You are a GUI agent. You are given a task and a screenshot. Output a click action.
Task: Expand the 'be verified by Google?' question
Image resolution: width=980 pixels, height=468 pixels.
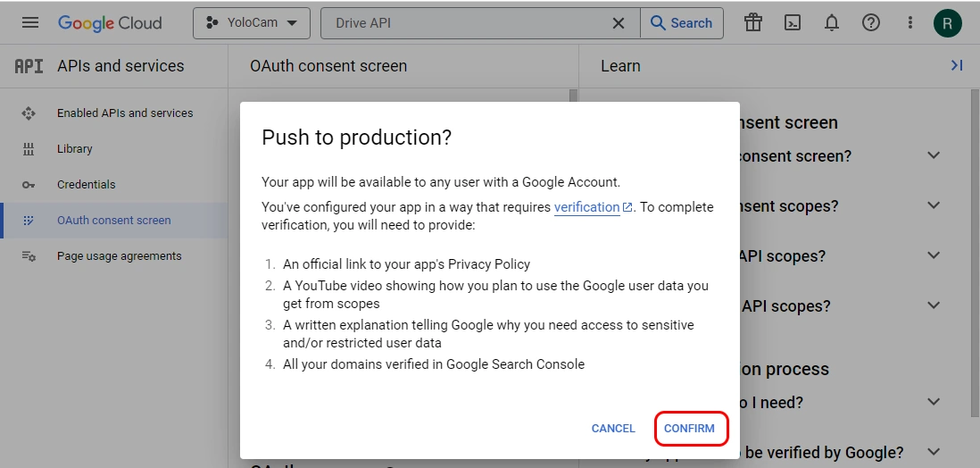pos(934,452)
